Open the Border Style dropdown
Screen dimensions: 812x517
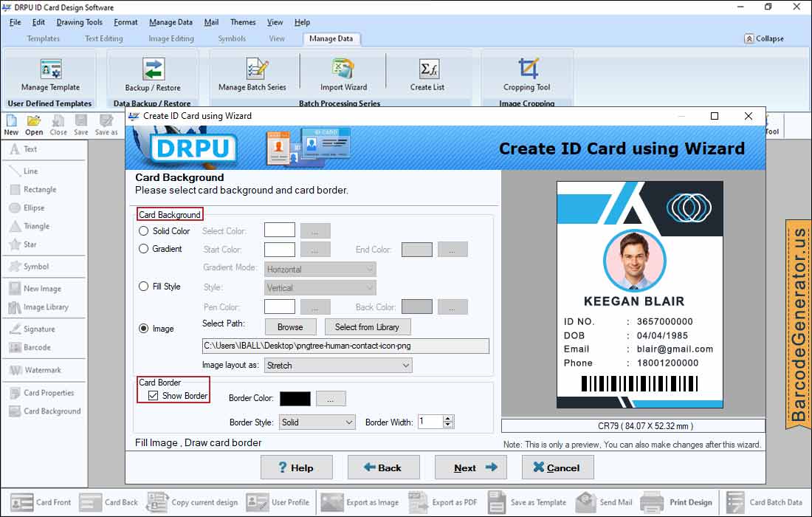point(317,422)
